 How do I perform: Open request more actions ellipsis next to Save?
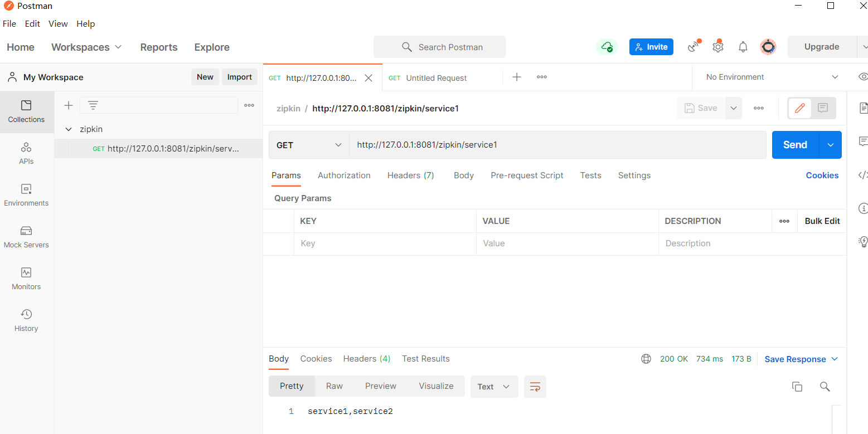759,108
